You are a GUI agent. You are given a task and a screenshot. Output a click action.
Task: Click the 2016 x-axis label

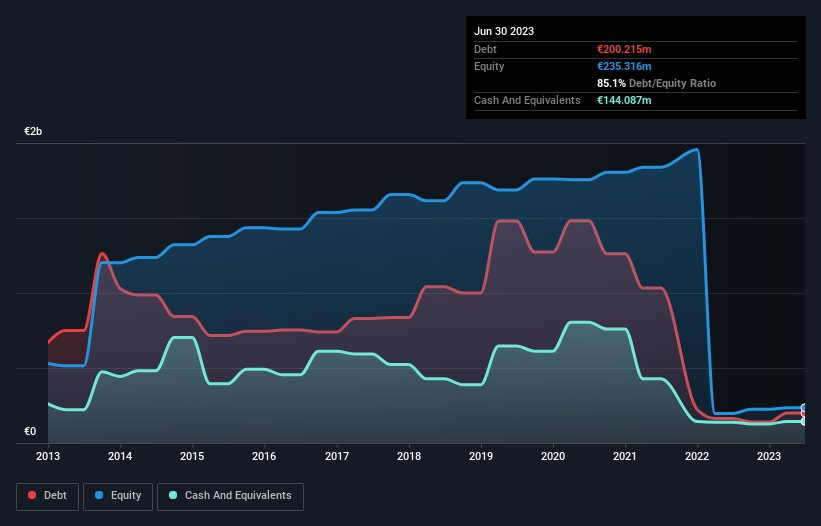pos(264,456)
